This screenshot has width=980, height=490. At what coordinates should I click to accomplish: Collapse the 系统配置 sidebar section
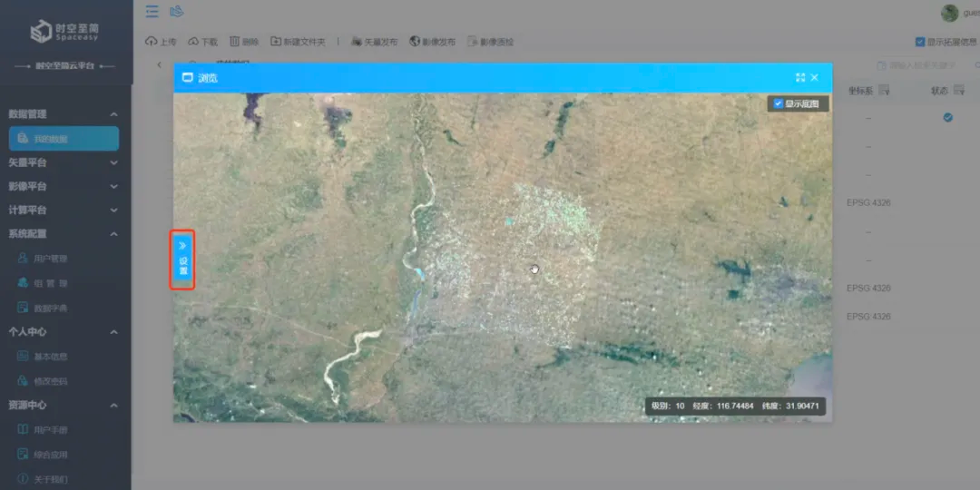[x=61, y=234]
